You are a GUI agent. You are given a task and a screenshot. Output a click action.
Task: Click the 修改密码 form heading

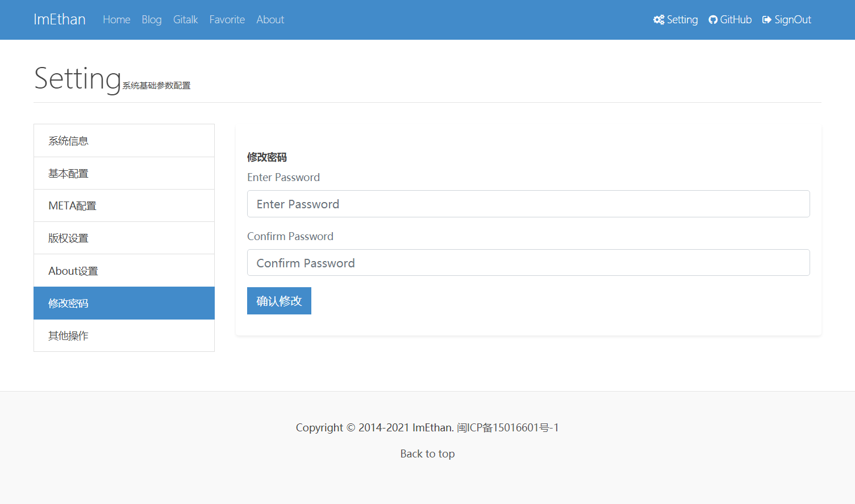coord(267,157)
